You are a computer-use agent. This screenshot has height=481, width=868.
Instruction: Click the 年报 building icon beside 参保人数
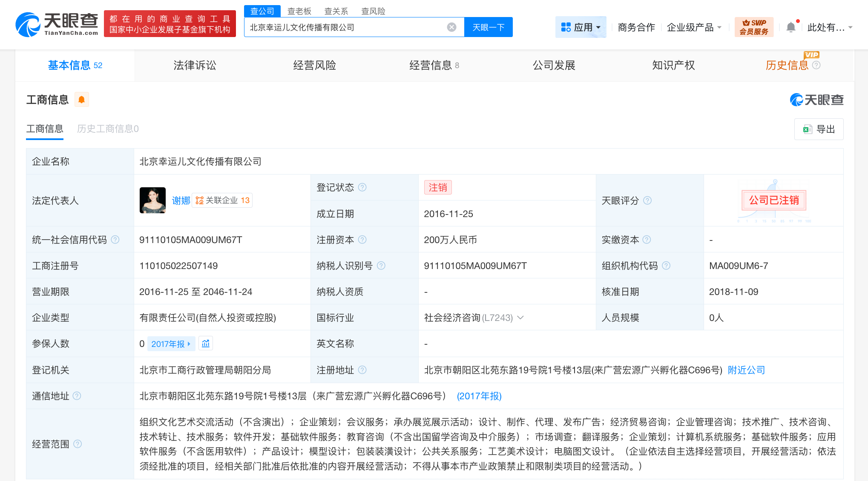click(x=206, y=344)
